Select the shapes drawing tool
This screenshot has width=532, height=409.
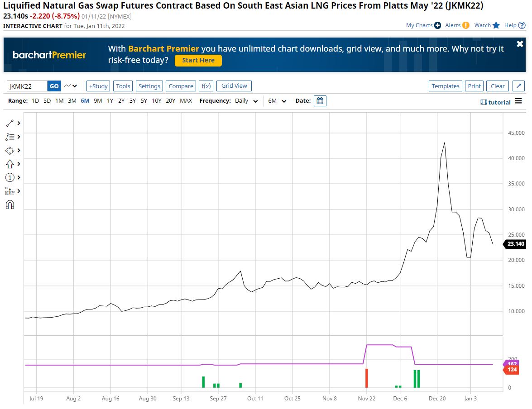point(10,150)
